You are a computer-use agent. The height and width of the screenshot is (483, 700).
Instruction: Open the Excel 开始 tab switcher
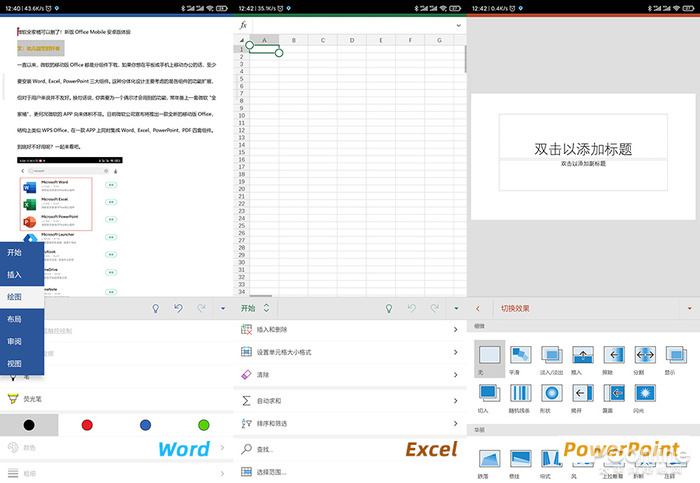coord(255,308)
